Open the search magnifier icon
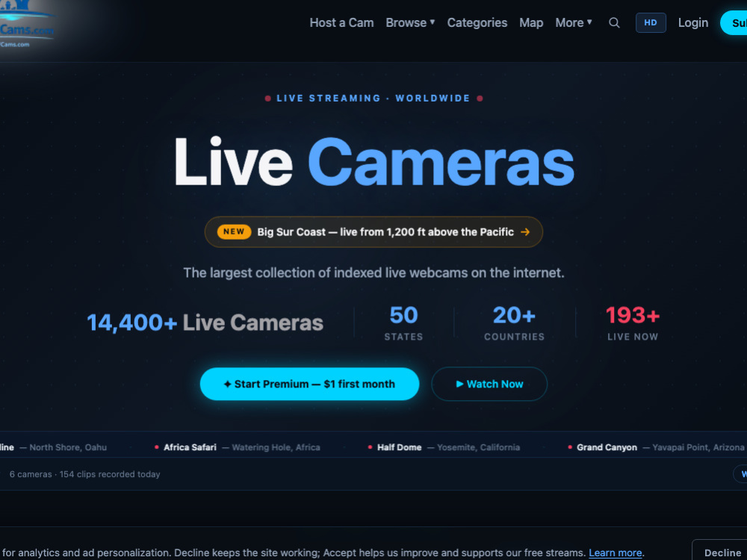Viewport: 747px width, 560px height. [614, 23]
